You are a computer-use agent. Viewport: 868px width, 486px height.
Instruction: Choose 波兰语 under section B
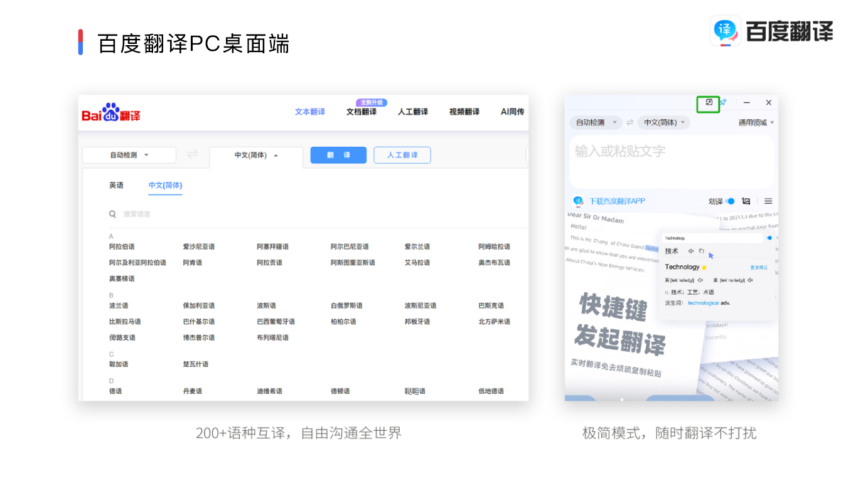119,305
